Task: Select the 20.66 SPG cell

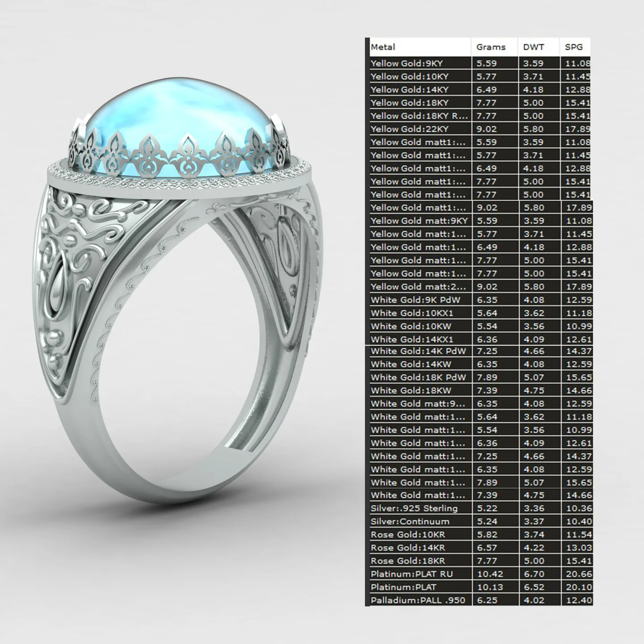Action: pyautogui.click(x=579, y=574)
